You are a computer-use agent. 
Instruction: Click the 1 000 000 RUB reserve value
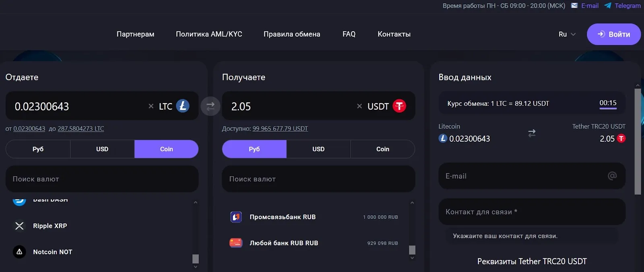click(380, 217)
